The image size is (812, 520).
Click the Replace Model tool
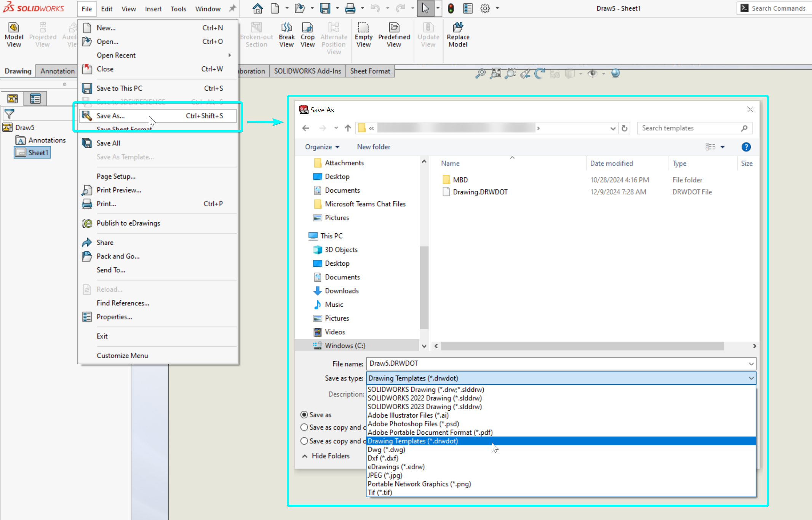click(458, 35)
